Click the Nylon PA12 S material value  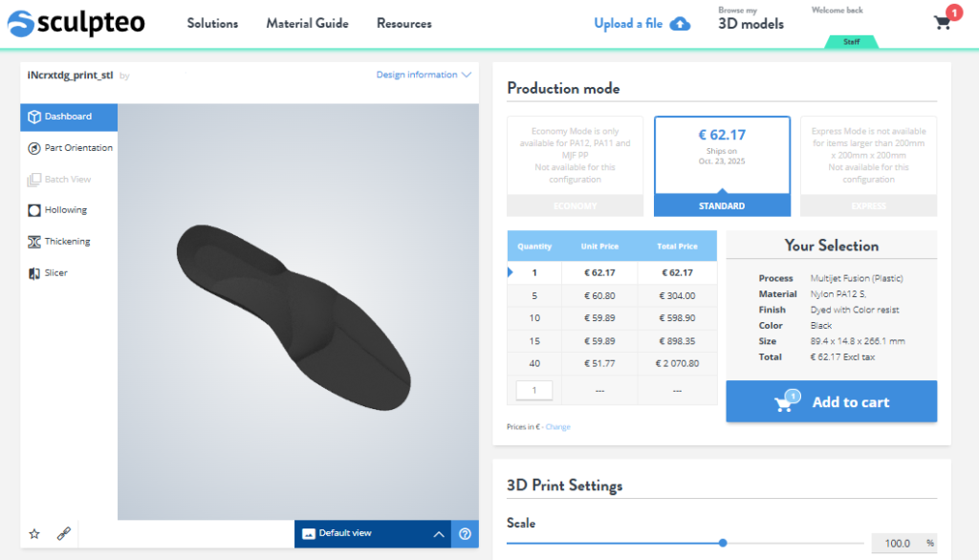(x=838, y=294)
